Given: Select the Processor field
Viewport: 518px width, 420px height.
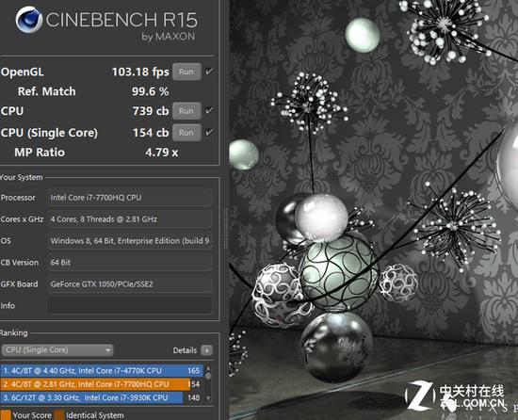Looking at the screenshot, I should [x=130, y=198].
